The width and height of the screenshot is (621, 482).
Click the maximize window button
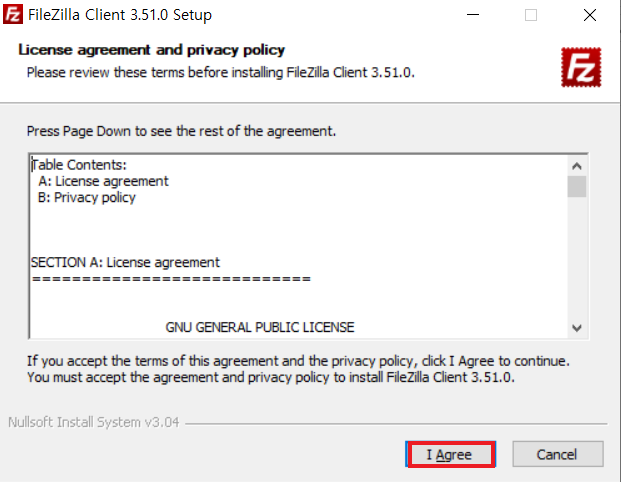531,15
